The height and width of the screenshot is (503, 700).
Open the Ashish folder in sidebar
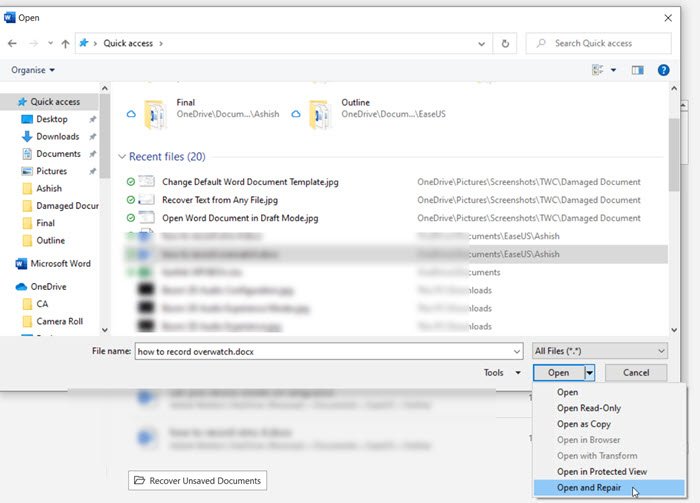(x=49, y=188)
